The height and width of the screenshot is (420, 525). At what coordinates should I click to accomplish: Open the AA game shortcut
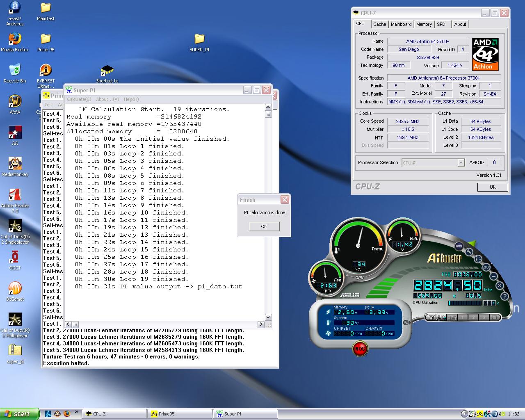(15, 136)
